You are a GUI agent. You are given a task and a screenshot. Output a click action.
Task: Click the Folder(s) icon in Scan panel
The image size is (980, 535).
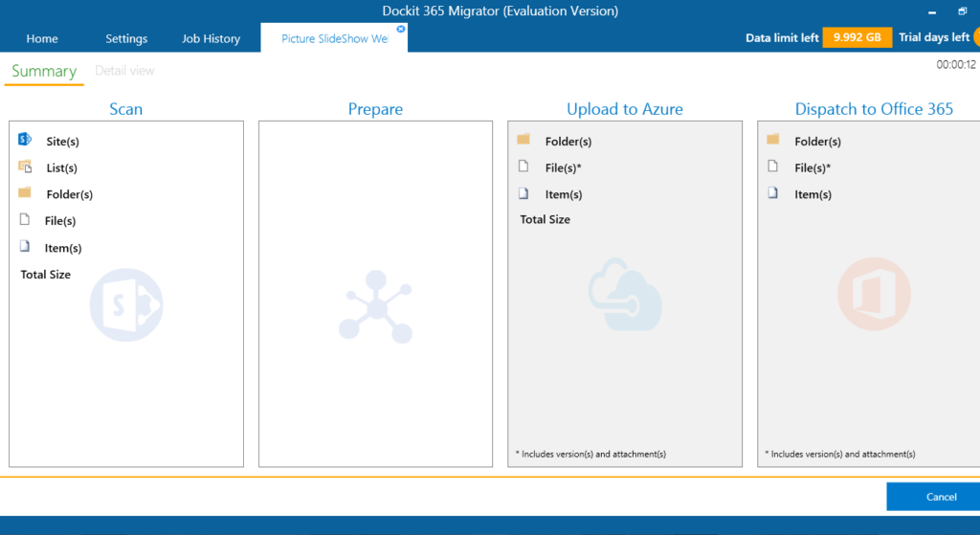click(25, 192)
